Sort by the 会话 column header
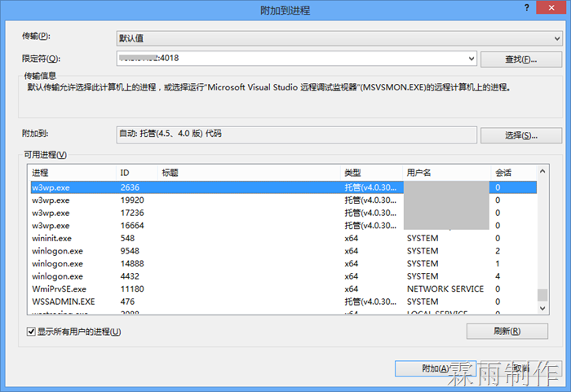The image size is (571, 392). pyautogui.click(x=513, y=173)
